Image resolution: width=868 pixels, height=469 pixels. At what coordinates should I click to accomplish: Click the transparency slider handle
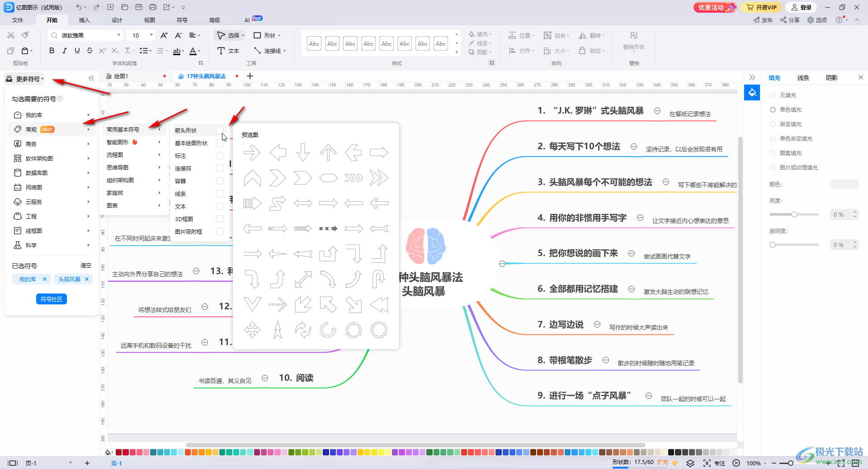click(773, 245)
